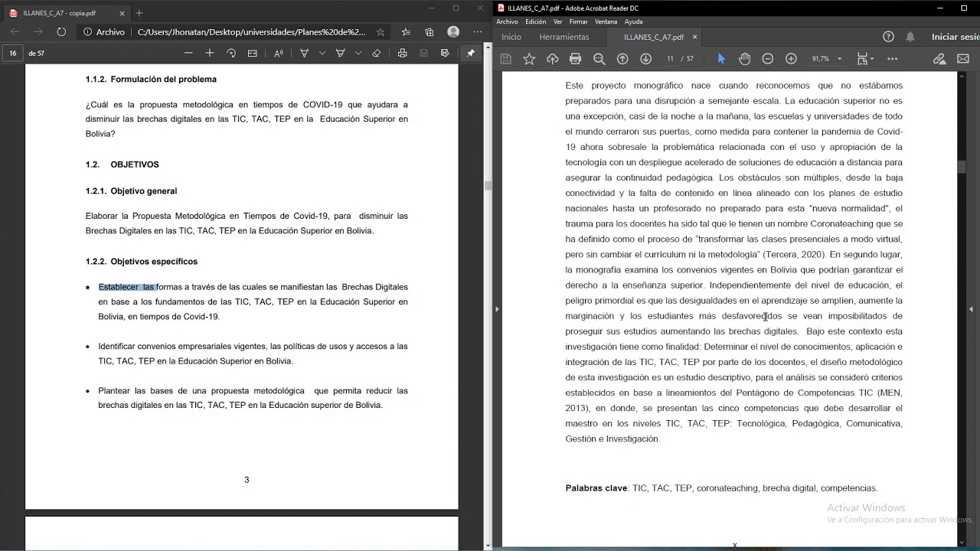
Task: Click the Edge address bar URL
Action: (x=251, y=32)
